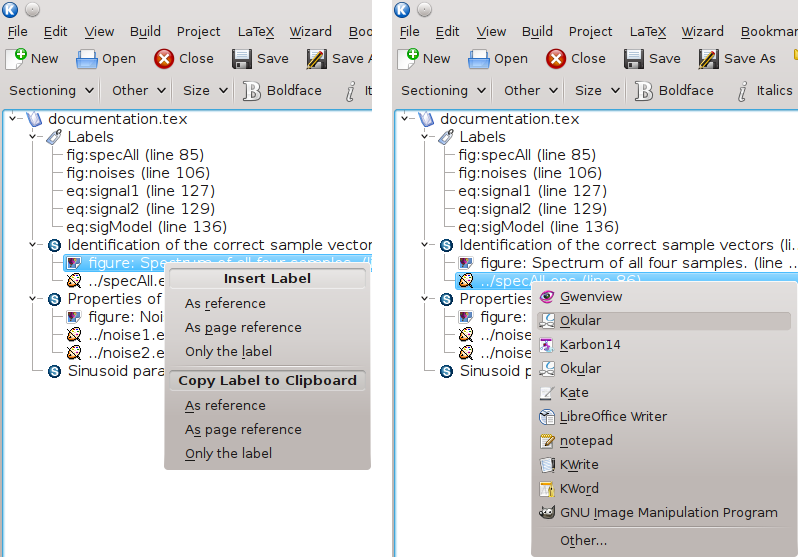The width and height of the screenshot is (798, 557).
Task: Open Sectioning dropdown in right window
Action: tap(443, 91)
